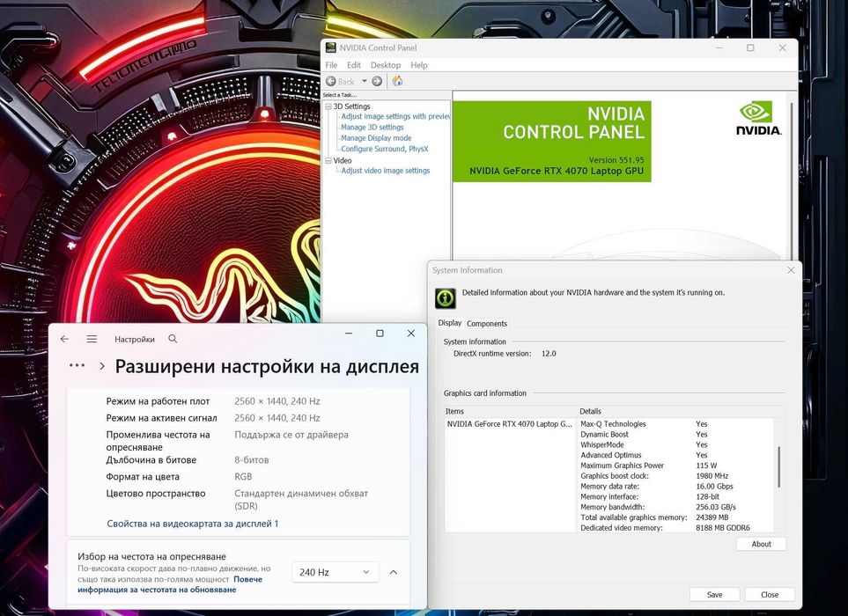Image resolution: width=848 pixels, height=616 pixels.
Task: Click the back arrow in Настройки window
Action: click(65, 339)
